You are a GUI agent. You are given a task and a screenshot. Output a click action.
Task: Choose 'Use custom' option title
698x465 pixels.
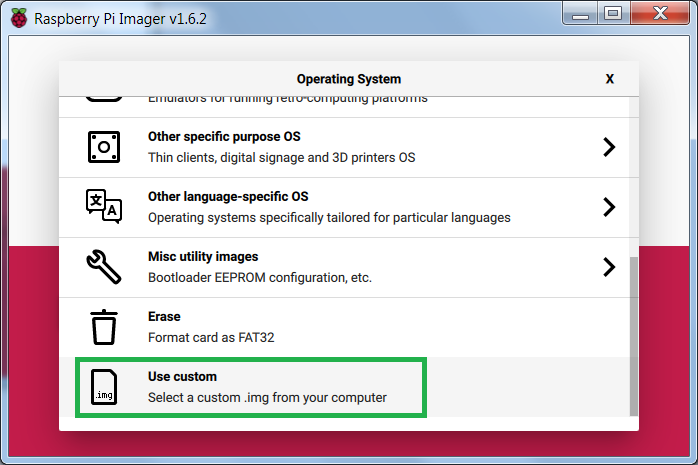182,376
